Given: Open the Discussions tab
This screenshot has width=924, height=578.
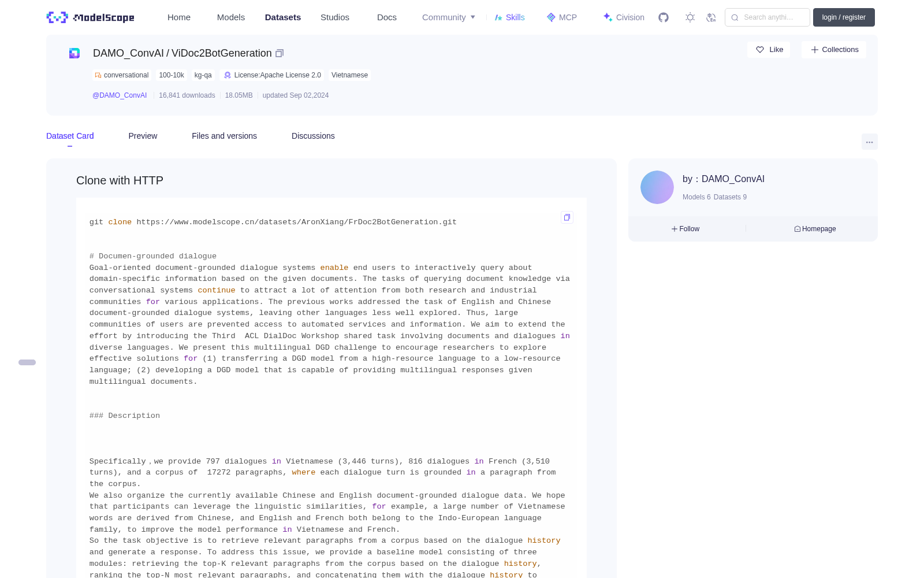Looking at the screenshot, I should point(313,136).
